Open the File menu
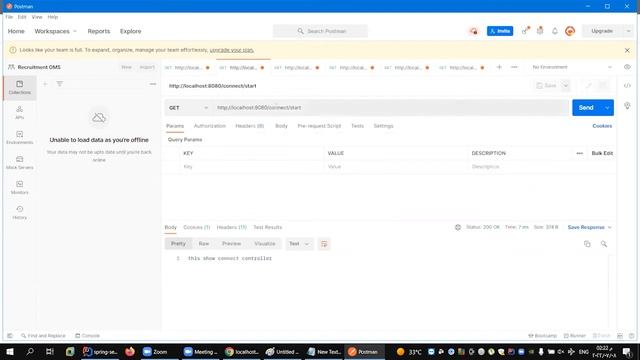This screenshot has height=360, width=640. [9, 17]
